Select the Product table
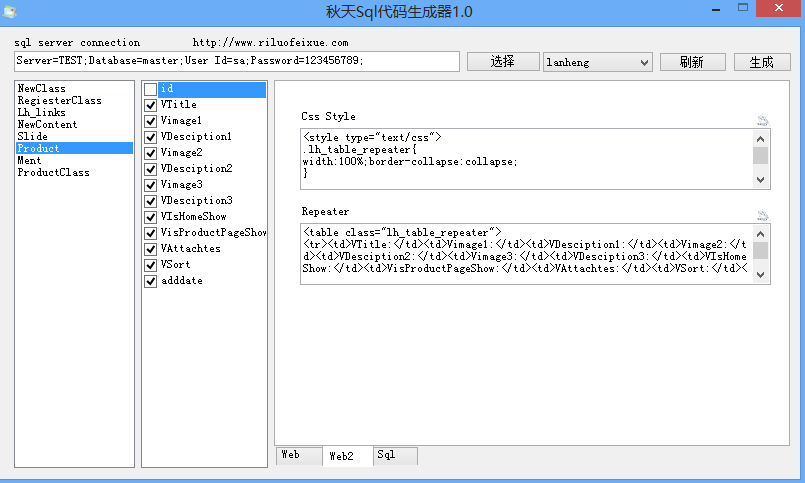 74,148
